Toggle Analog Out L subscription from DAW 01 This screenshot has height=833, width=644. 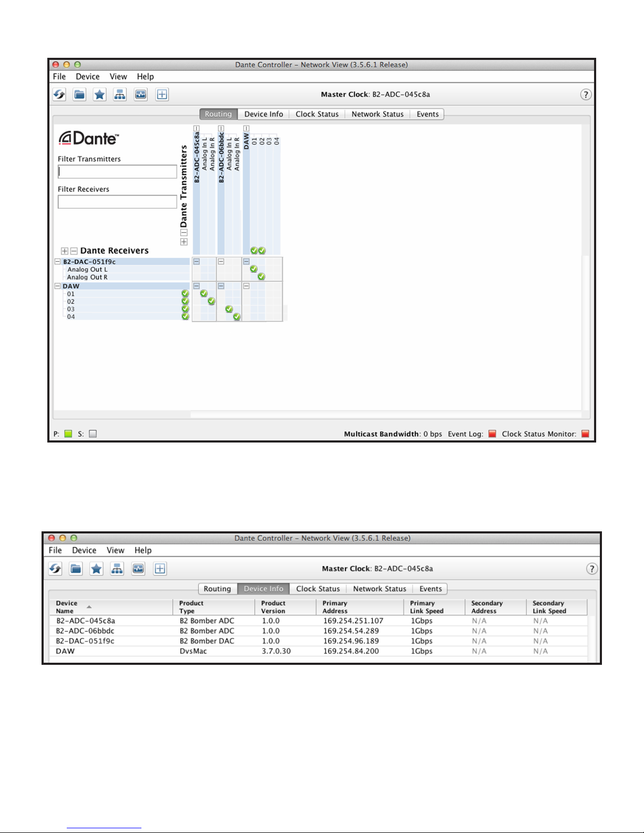(x=254, y=269)
